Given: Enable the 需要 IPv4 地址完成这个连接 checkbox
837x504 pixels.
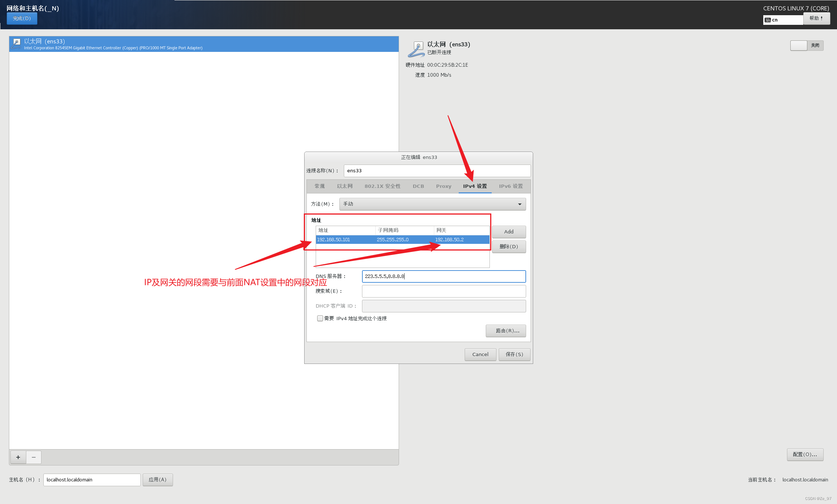Looking at the screenshot, I should click(x=319, y=318).
